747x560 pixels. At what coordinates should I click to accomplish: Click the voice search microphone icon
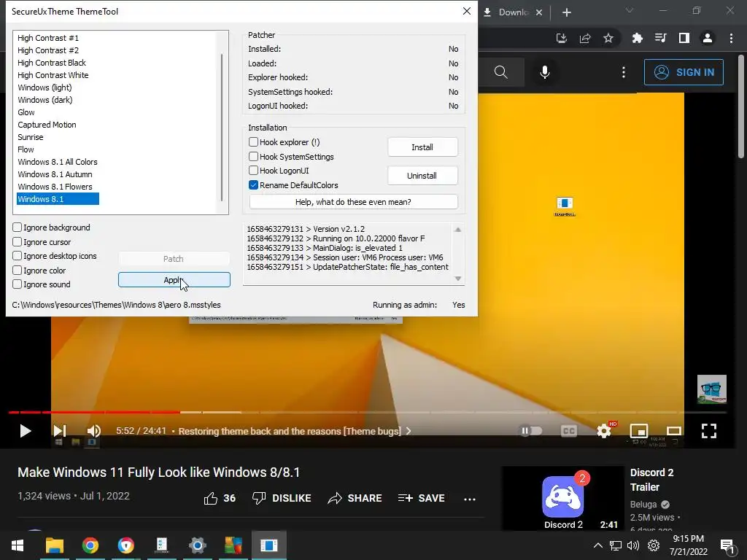pos(545,72)
